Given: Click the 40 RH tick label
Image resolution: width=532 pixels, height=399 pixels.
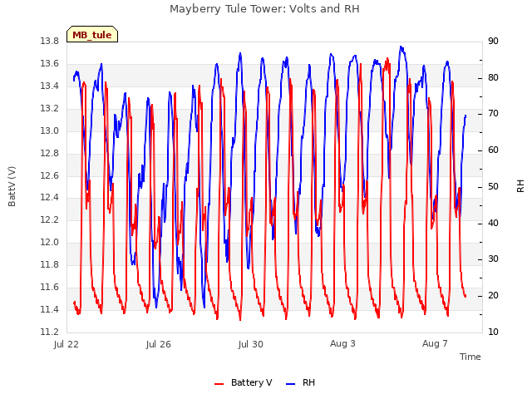Looking at the screenshot, I should pyautogui.click(x=493, y=224).
